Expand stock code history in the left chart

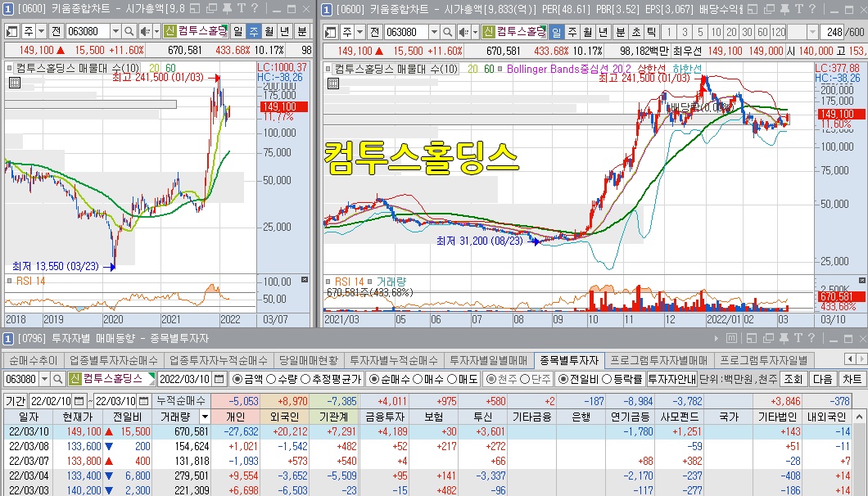115,32
